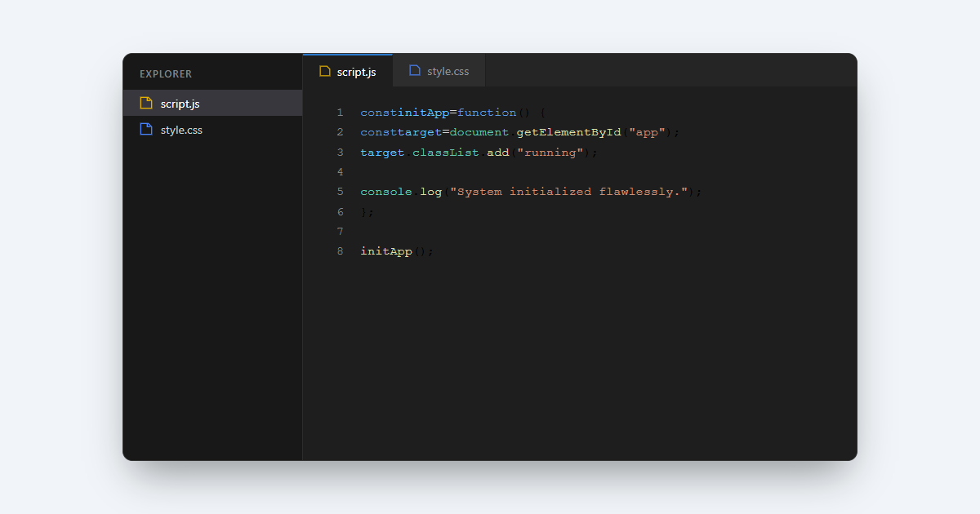This screenshot has height=514, width=980.
Task: Select the style.css entry in the Explorer
Action: click(x=180, y=129)
